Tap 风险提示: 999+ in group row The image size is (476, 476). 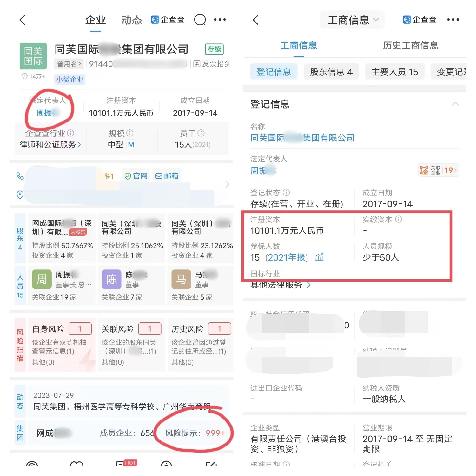pos(195,433)
